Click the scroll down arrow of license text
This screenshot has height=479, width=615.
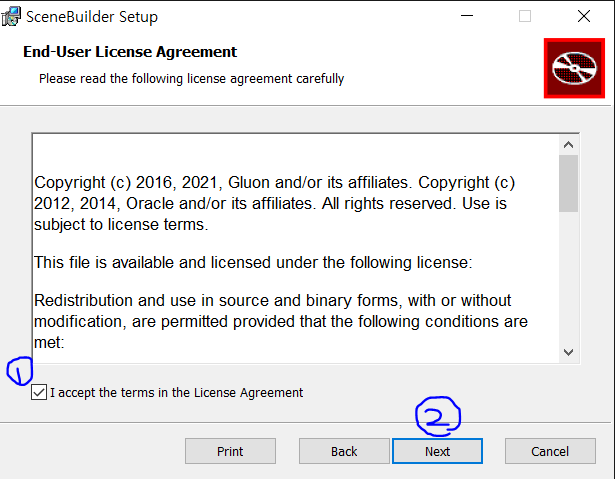(x=568, y=352)
